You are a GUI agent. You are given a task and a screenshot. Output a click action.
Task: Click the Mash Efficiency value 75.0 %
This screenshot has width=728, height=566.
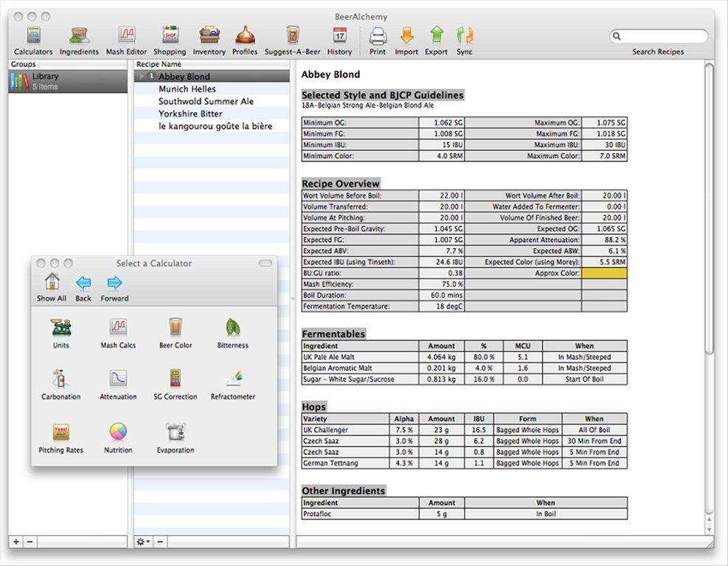point(442,284)
